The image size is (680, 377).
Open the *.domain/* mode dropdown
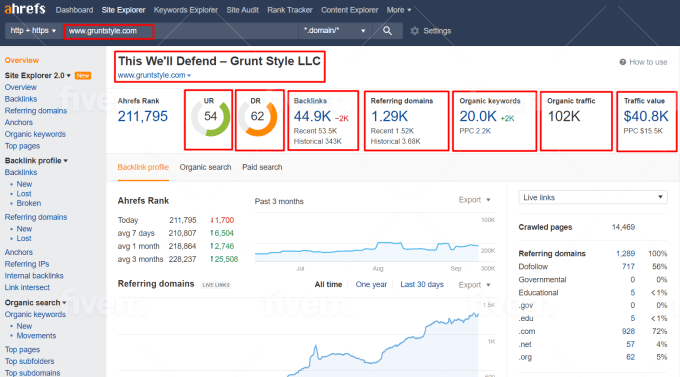(x=335, y=31)
